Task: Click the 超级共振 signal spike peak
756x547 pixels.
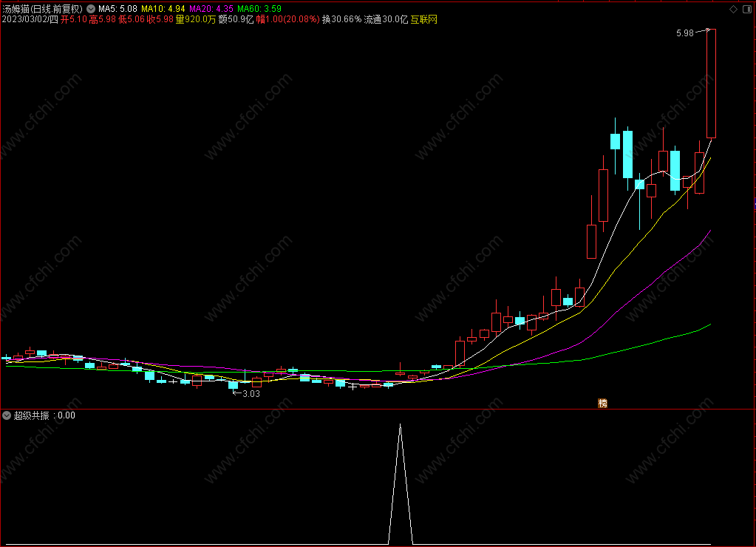Action: coord(401,425)
